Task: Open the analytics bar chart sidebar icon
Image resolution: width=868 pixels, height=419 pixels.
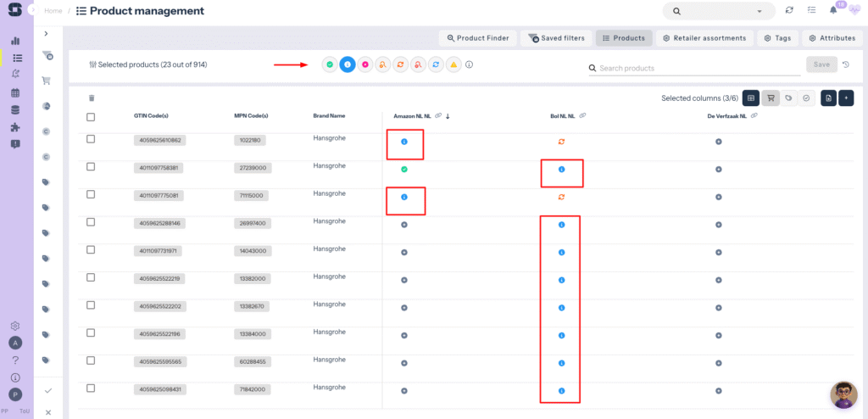Action: (x=15, y=40)
